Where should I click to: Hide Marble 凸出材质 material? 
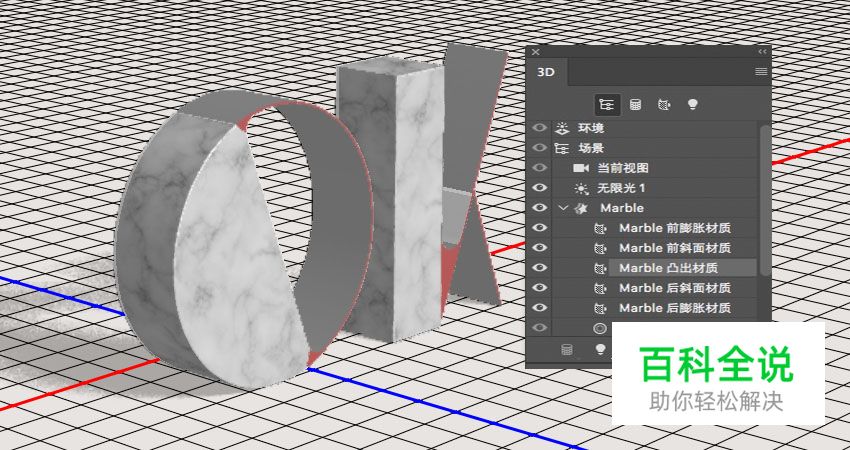pos(539,268)
